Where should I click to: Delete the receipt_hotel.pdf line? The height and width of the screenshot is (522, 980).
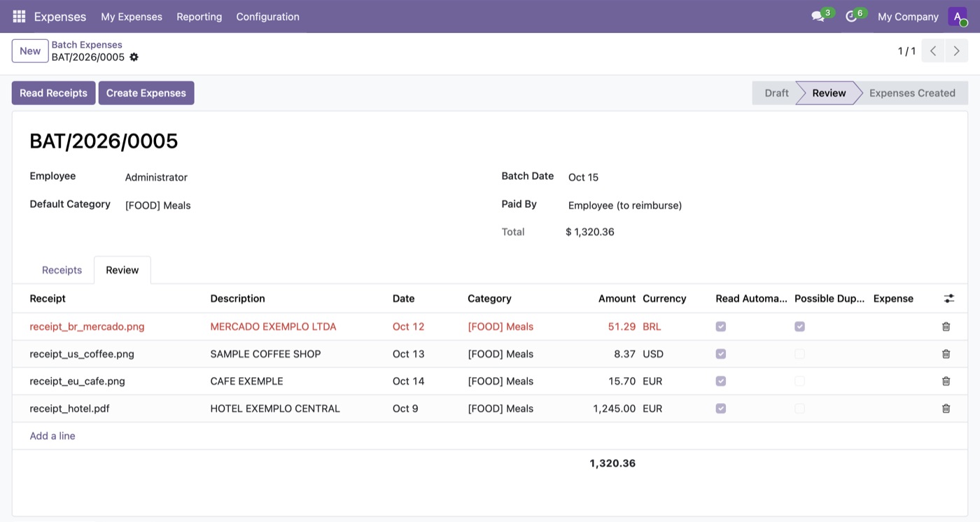pyautogui.click(x=946, y=409)
